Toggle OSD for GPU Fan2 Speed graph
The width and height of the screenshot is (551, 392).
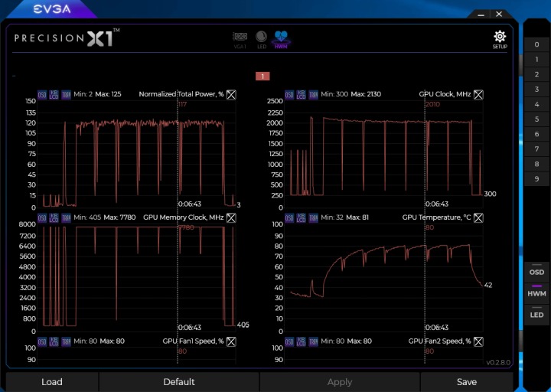tap(289, 341)
